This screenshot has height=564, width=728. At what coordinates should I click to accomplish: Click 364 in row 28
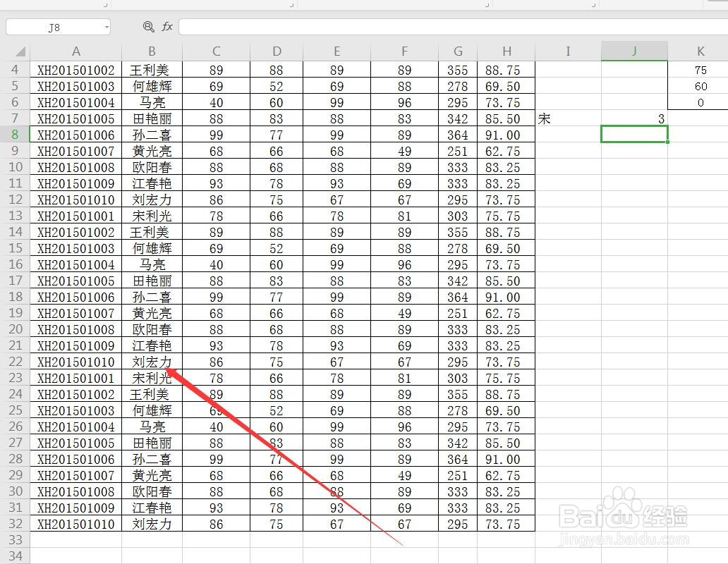[458, 459]
